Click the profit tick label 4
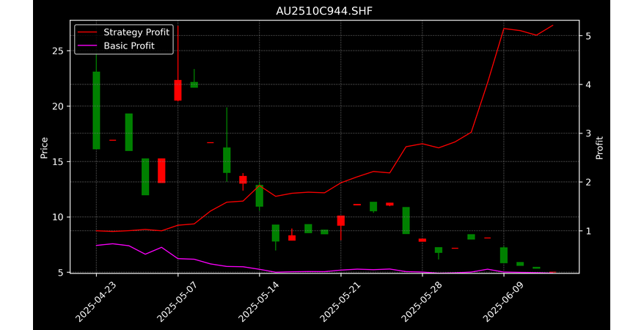Screen dimensions: 644x330 click(x=588, y=85)
